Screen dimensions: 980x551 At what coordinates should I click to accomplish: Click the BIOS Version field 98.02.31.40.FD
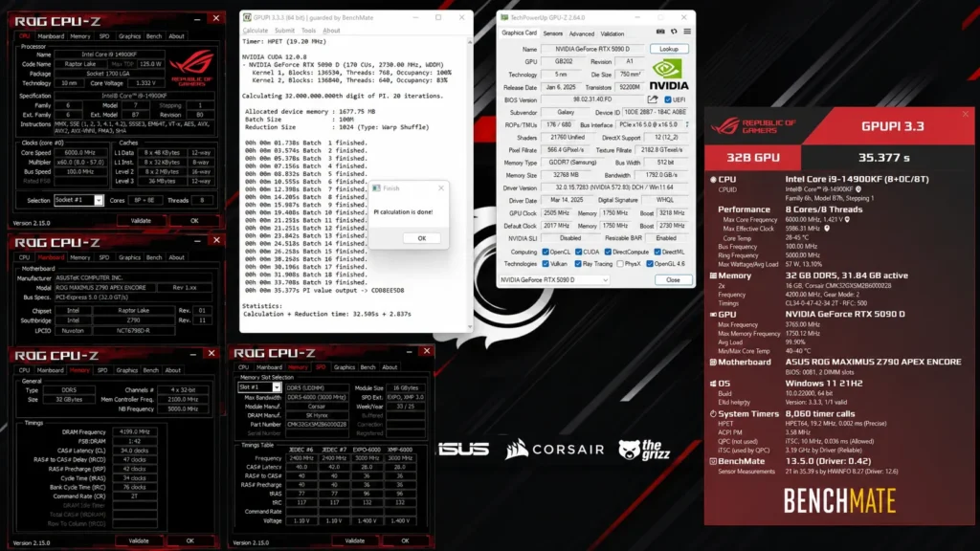pyautogui.click(x=592, y=99)
